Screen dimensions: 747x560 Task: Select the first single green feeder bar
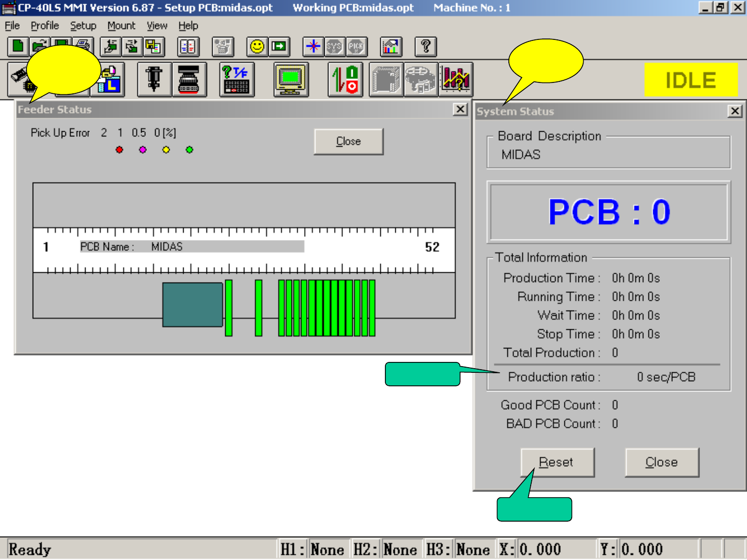(229, 308)
